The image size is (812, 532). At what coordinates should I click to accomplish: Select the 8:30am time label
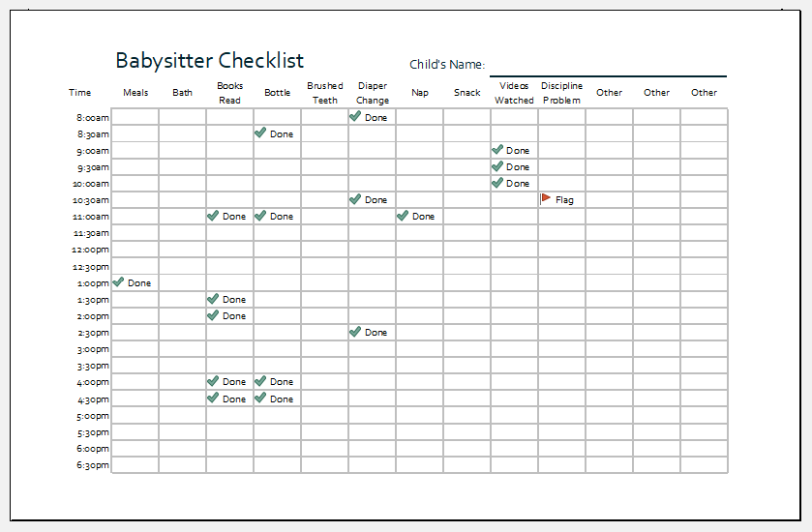93,134
